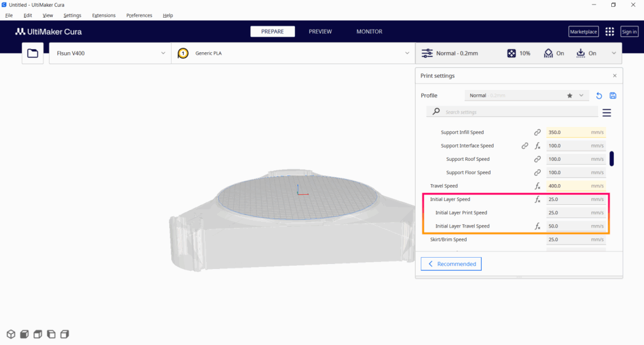Open the Marketplace

pyautogui.click(x=583, y=31)
